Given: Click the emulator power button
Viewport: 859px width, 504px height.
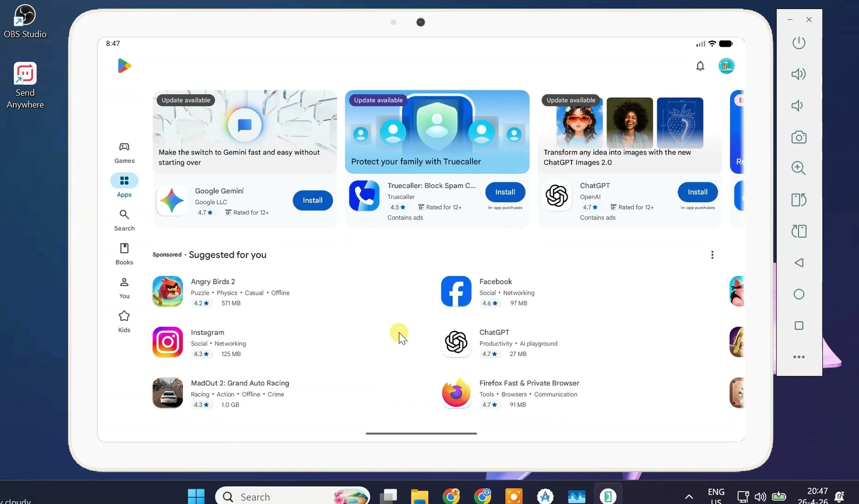Looking at the screenshot, I should [799, 42].
